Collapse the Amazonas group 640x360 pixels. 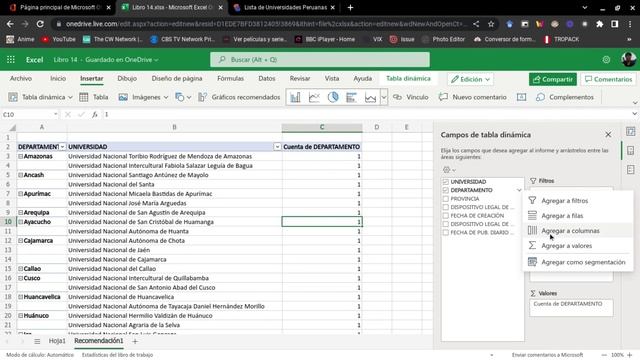[20, 156]
